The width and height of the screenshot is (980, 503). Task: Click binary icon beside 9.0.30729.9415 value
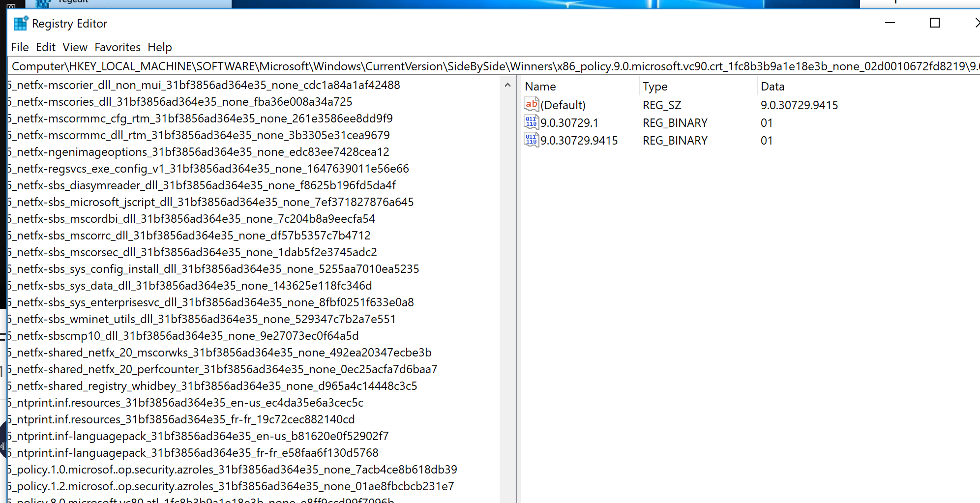[x=532, y=140]
